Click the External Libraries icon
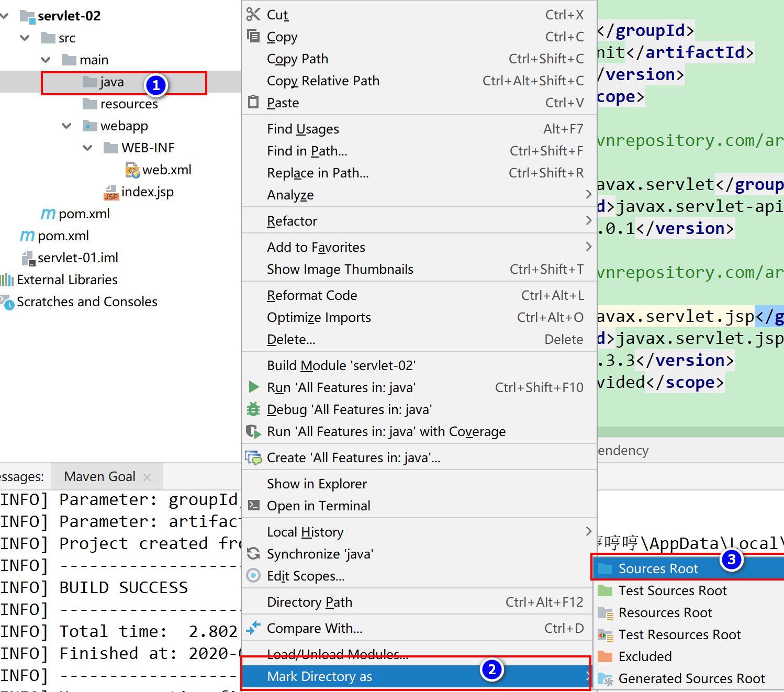784x692 pixels. (x=7, y=280)
